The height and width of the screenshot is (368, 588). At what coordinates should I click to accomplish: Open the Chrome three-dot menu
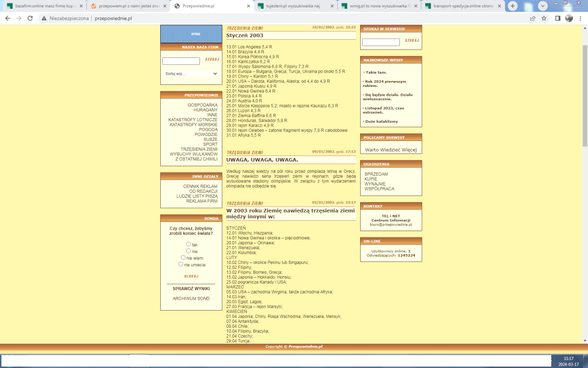pos(580,18)
